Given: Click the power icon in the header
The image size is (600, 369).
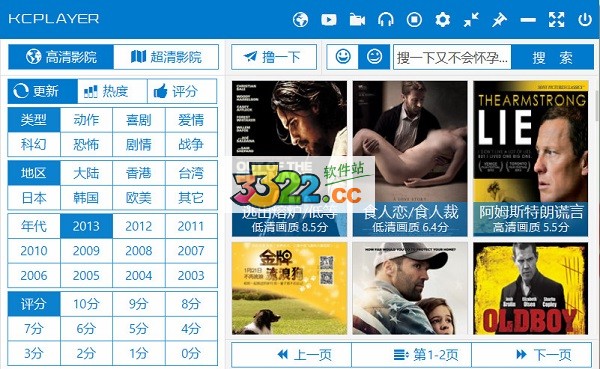Looking at the screenshot, I should point(585,19).
